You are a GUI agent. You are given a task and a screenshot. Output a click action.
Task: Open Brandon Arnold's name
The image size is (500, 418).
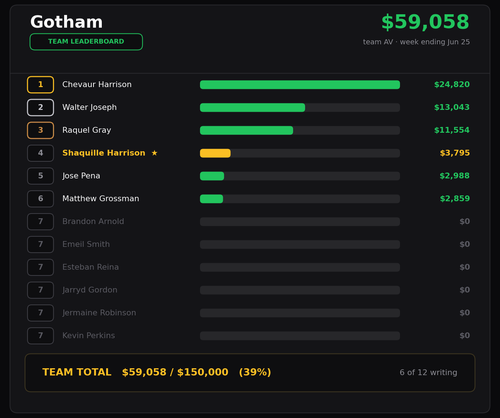coord(93,222)
